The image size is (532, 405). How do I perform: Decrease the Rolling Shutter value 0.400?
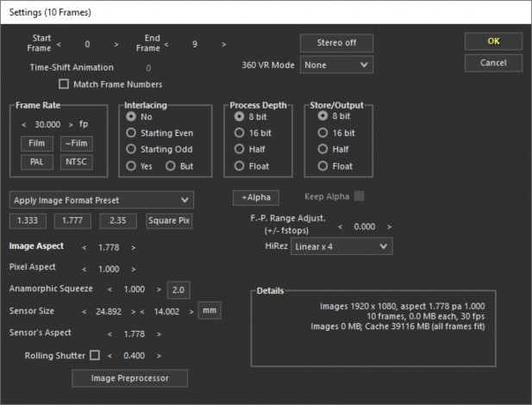110,356
